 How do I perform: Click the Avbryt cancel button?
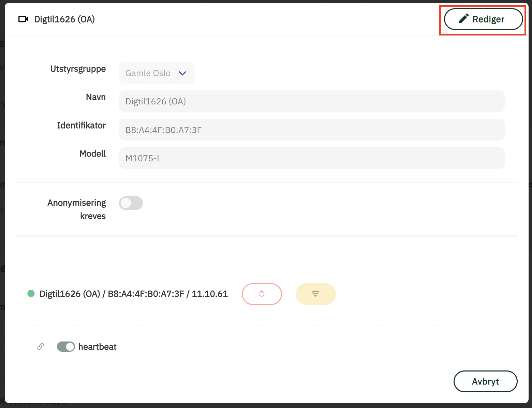pyautogui.click(x=485, y=381)
